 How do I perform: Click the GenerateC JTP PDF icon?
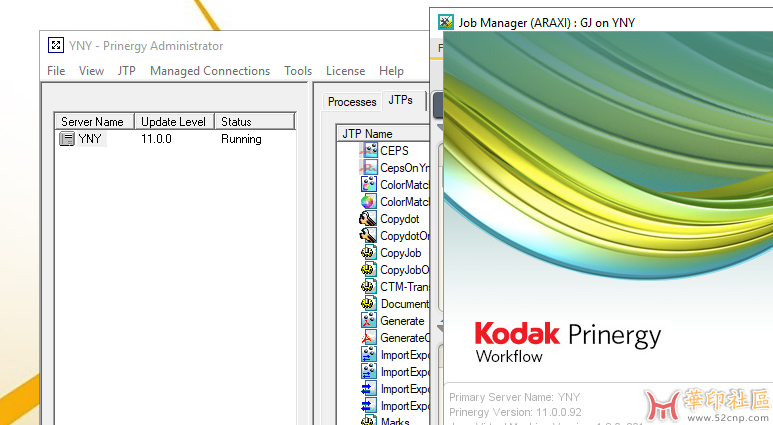click(368, 338)
